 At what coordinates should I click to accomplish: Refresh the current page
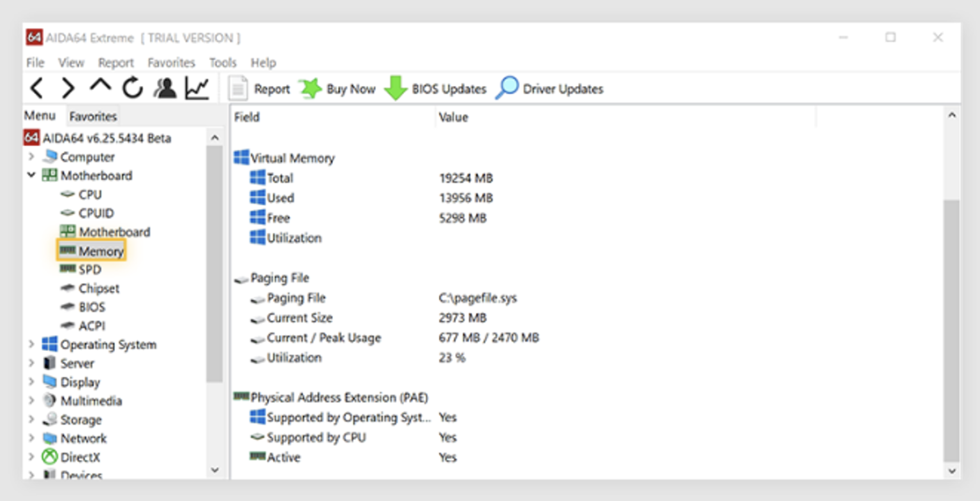(x=132, y=88)
